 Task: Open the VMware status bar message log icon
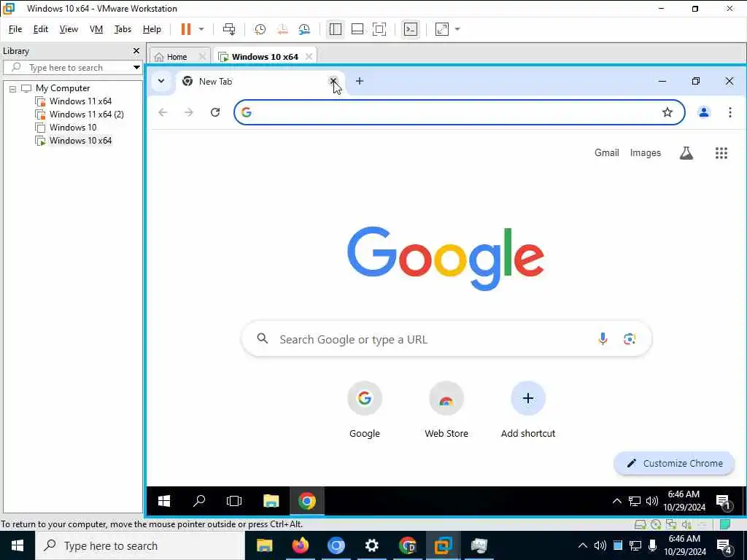coord(725,524)
